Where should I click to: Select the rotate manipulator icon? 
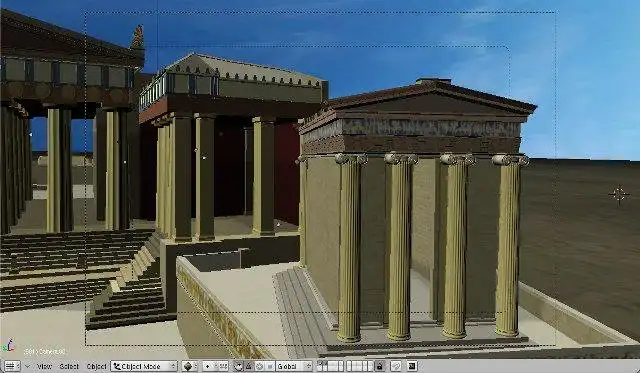pos(260,366)
